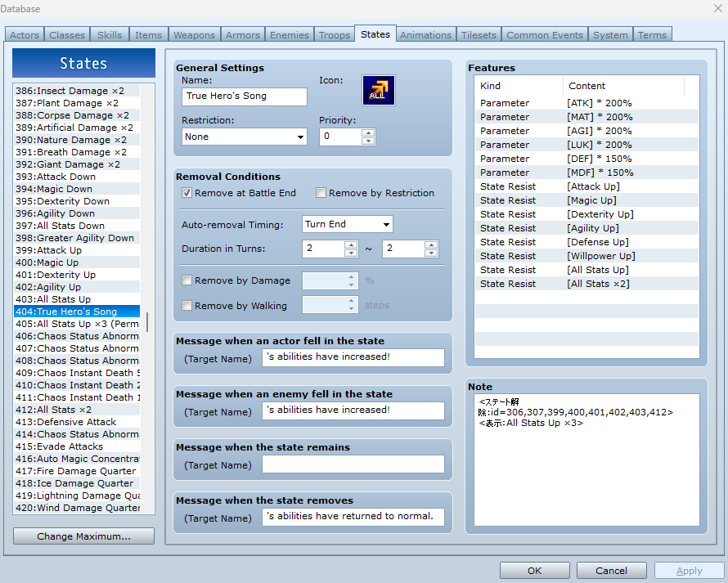
Task: Edit enemy fell in state message
Action: 353,410
